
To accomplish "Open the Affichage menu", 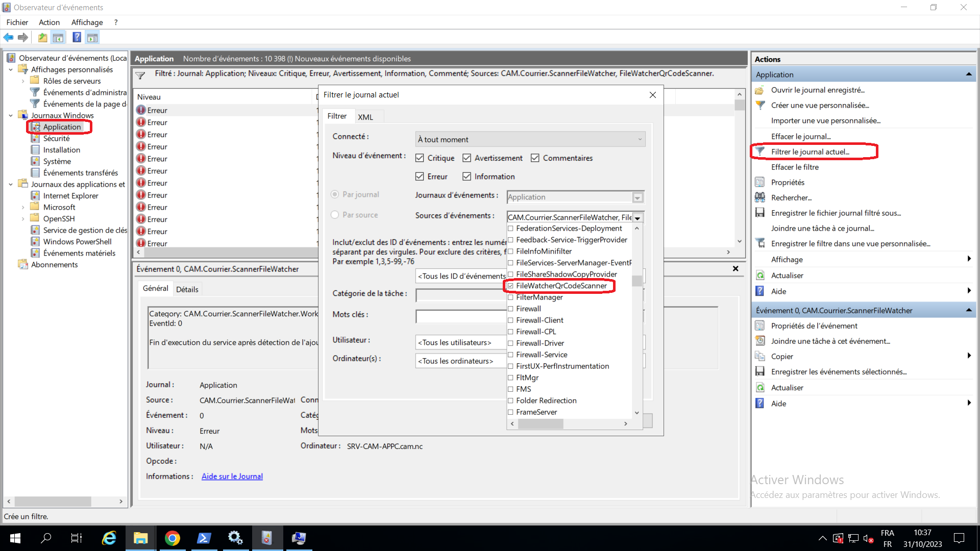I will [87, 22].
